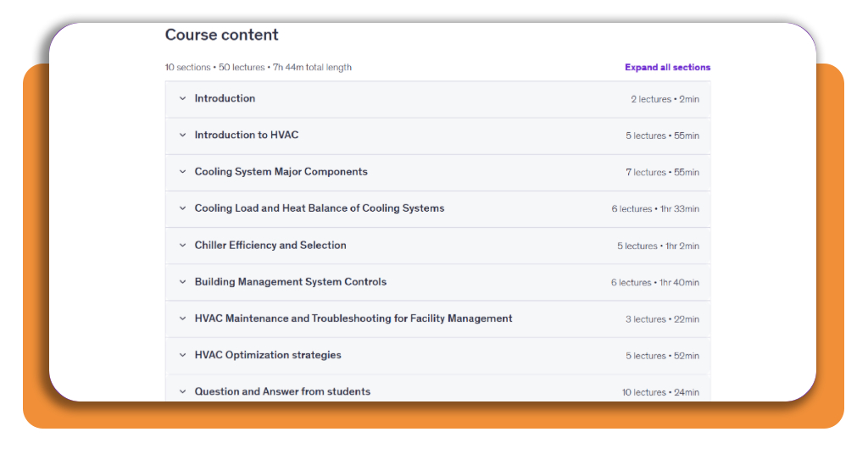Image resolution: width=868 pixels, height=454 pixels.
Task: Click the 3 lectures 22min label
Action: tap(662, 319)
